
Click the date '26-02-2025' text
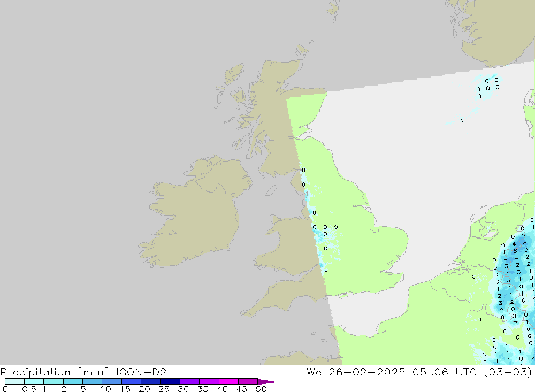(367, 372)
